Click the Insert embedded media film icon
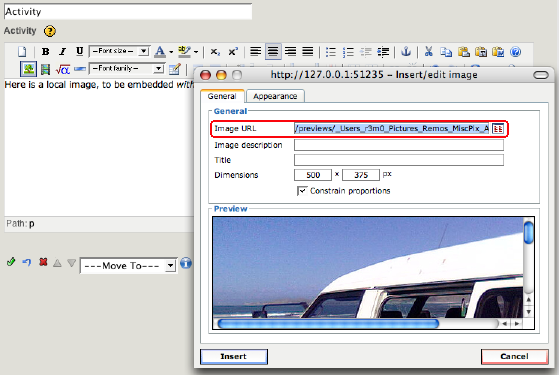 45,69
